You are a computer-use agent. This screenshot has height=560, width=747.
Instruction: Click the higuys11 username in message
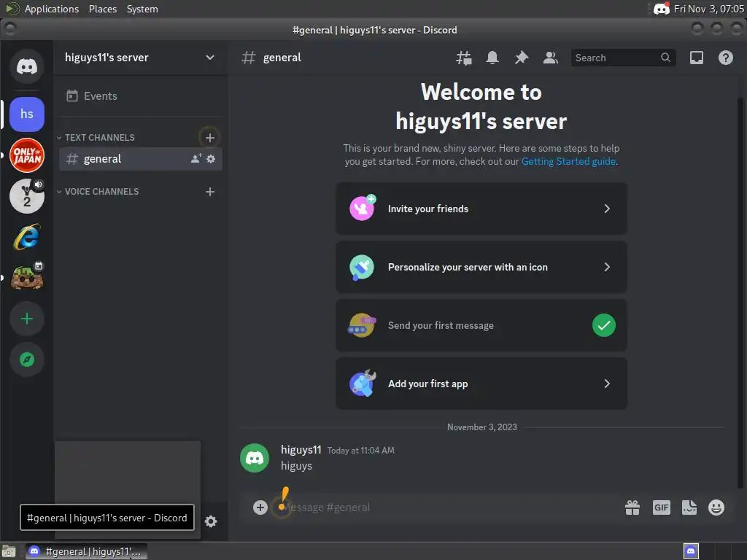[301, 450]
